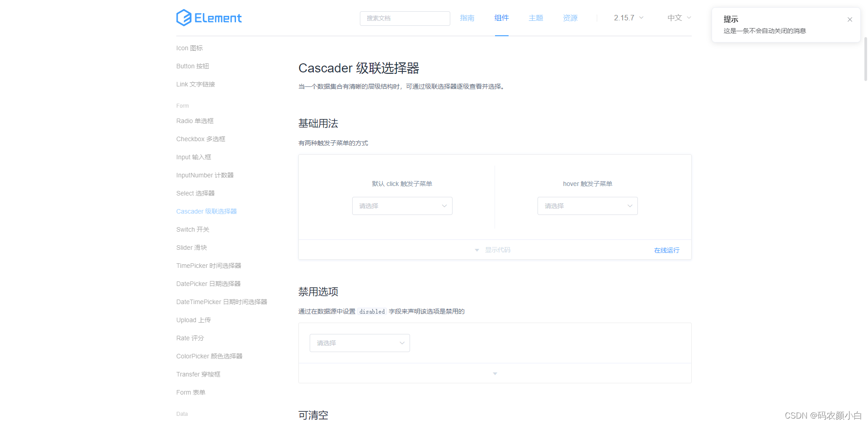This screenshot has height=424, width=868.
Task: Switch to the 主题 tab
Action: pos(536,18)
